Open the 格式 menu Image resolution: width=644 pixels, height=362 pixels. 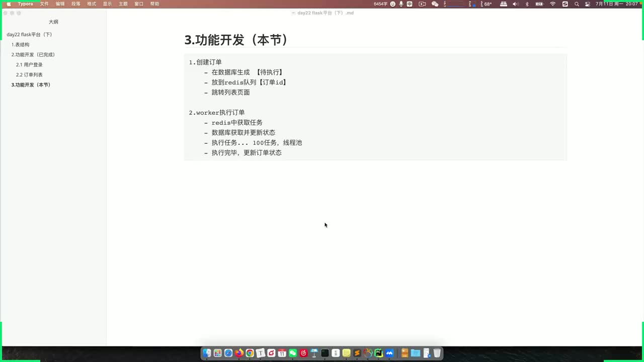point(92,4)
